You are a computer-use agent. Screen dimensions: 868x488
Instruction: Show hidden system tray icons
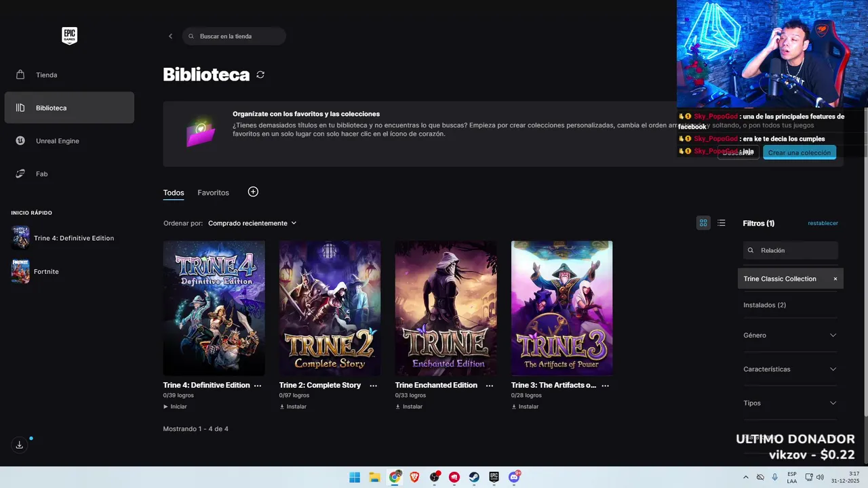[x=746, y=477]
